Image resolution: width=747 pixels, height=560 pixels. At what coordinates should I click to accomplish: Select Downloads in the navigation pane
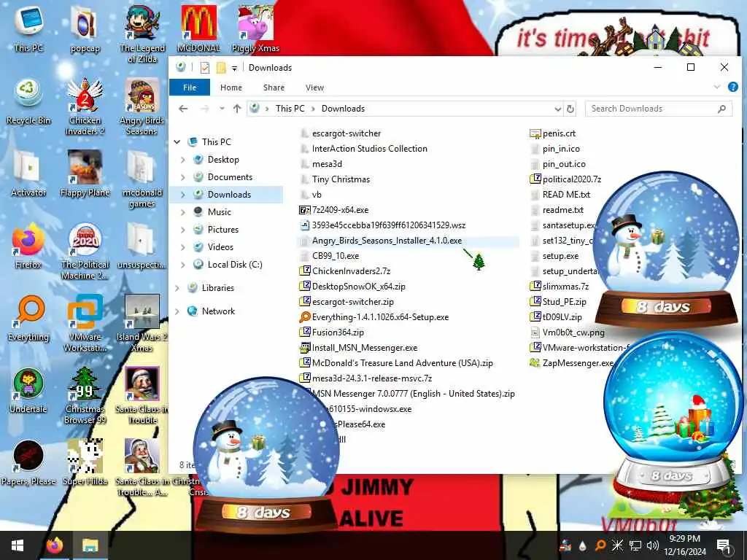[229, 194]
